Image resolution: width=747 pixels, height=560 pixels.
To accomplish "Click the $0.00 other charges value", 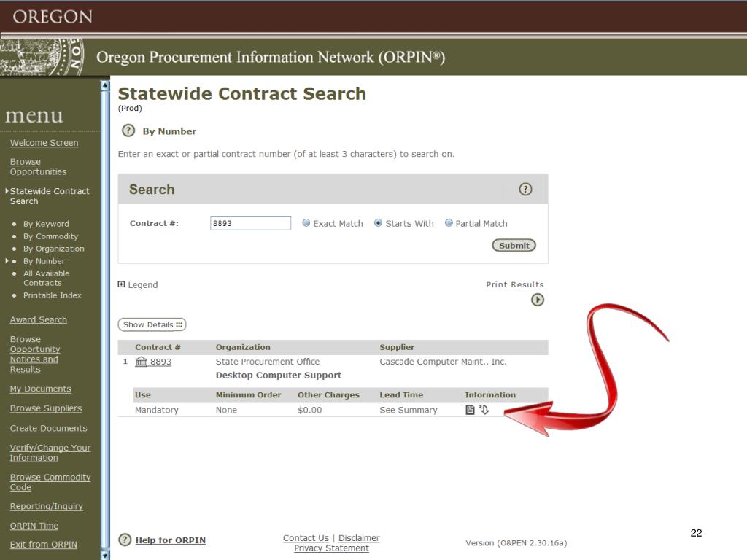I will pos(309,410).
